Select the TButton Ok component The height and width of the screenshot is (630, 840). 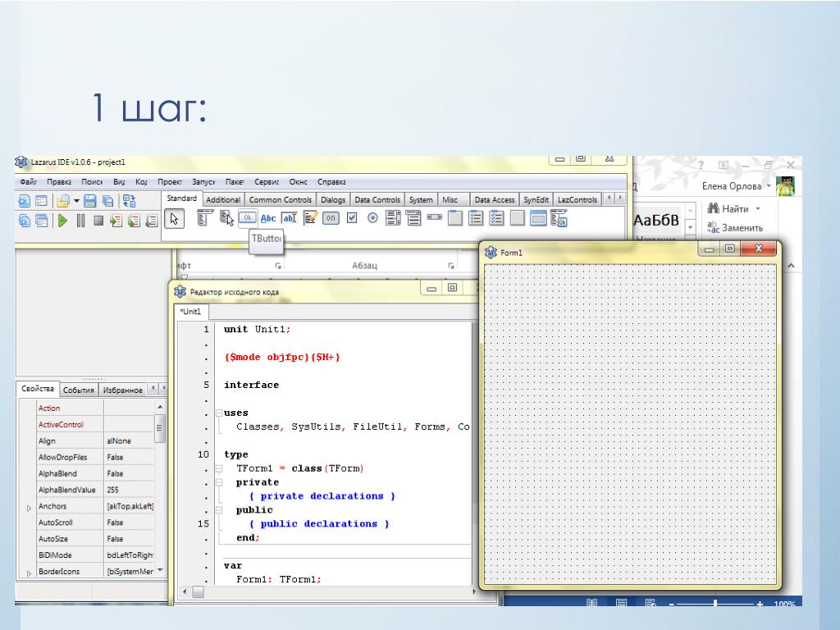[x=248, y=217]
